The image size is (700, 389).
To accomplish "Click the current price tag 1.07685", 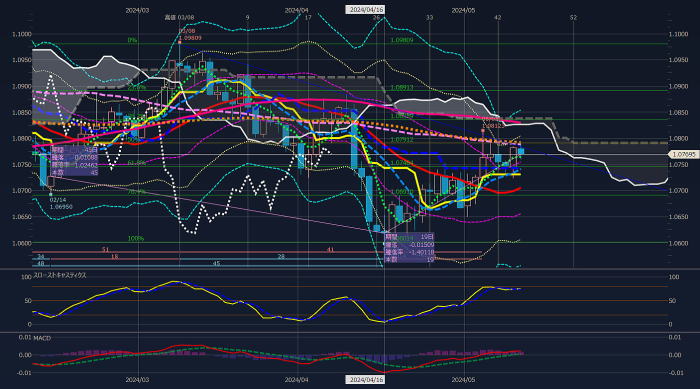I will 684,155.
